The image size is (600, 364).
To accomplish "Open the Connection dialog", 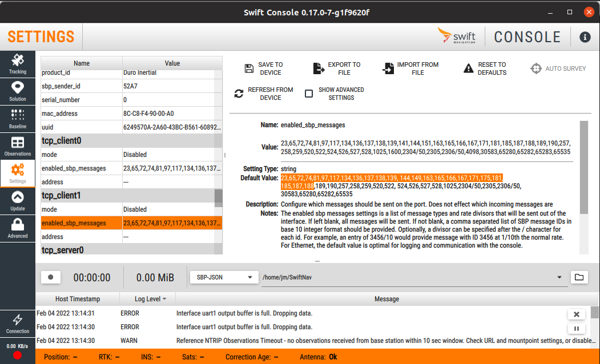I will click(18, 324).
